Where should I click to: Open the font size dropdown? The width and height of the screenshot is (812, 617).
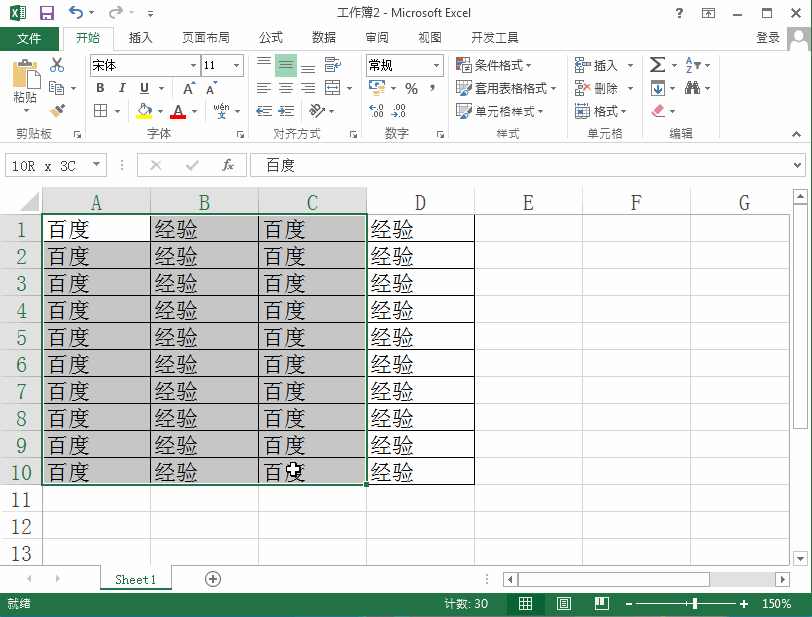point(236,65)
